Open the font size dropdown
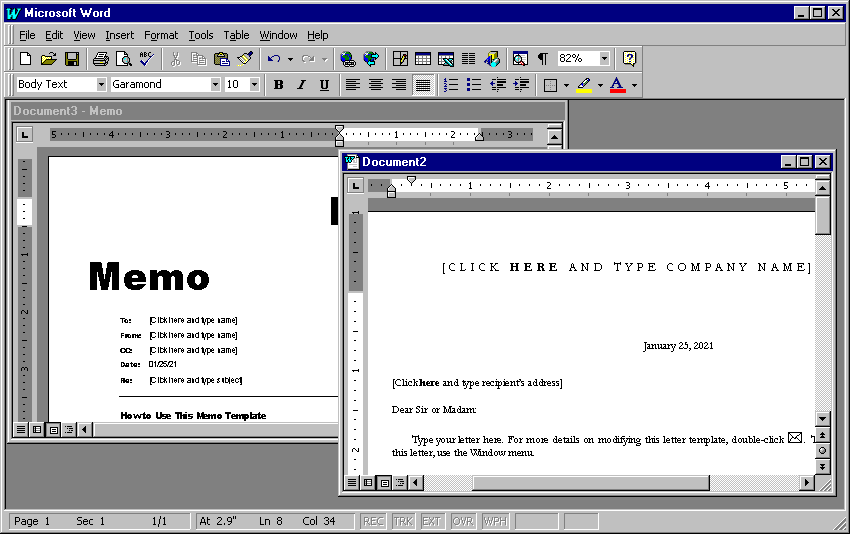850x534 pixels. tap(254, 85)
